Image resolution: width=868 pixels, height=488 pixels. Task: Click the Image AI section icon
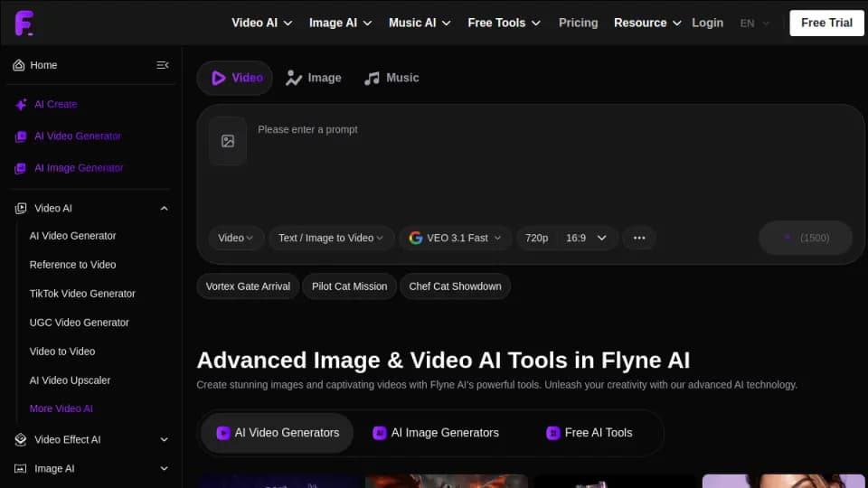point(21,469)
